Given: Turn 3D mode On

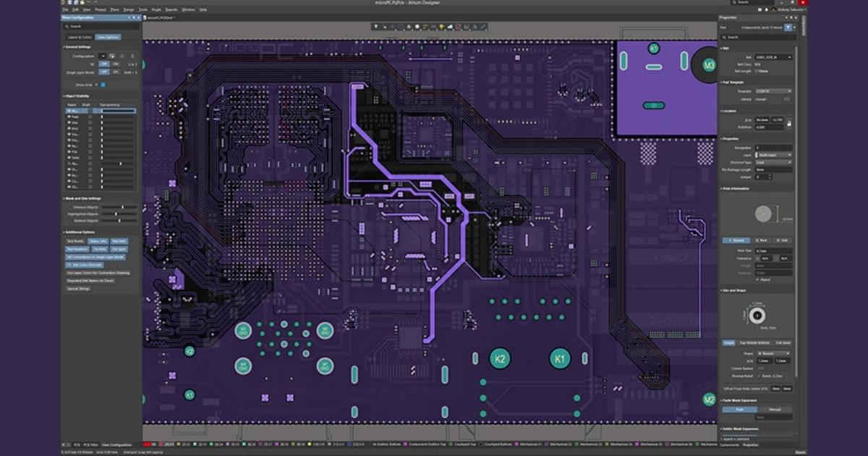Looking at the screenshot, I should tap(116, 64).
